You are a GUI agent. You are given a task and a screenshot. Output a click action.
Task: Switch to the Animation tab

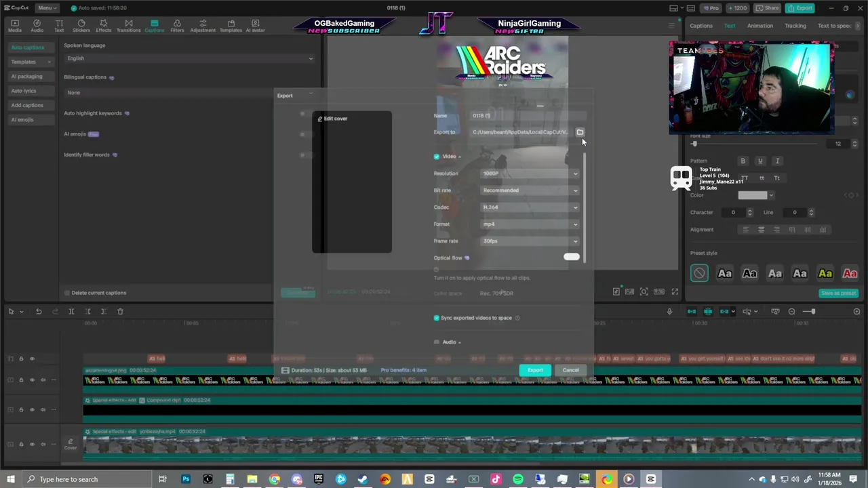click(x=760, y=26)
